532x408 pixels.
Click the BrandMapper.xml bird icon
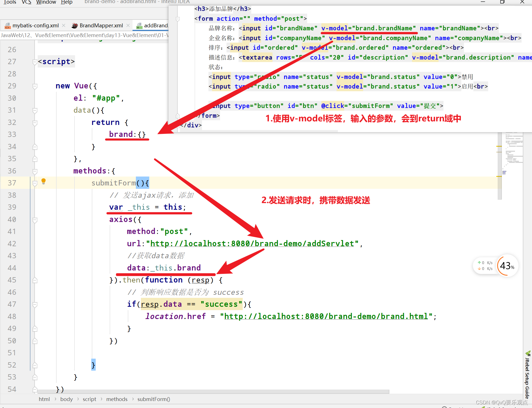tap(74, 26)
